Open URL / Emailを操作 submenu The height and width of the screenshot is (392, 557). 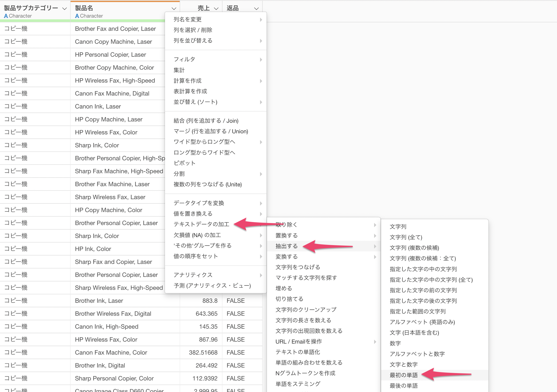(324, 342)
